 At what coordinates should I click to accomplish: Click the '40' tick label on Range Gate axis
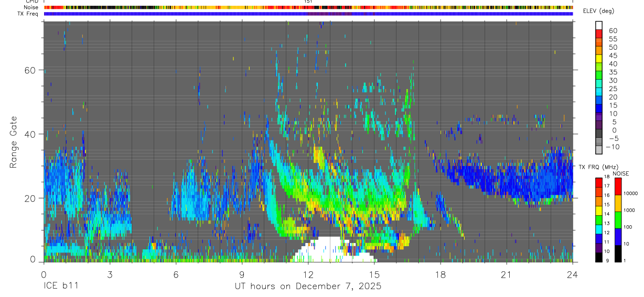[x=31, y=134]
